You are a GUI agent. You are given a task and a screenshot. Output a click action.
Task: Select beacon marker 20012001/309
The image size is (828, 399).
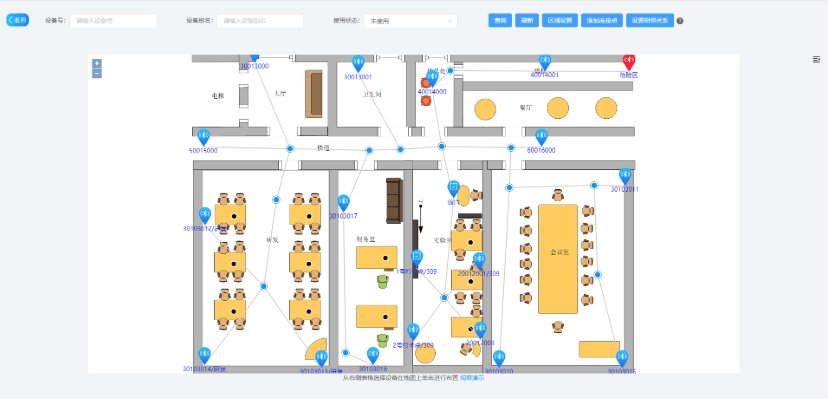tap(479, 261)
